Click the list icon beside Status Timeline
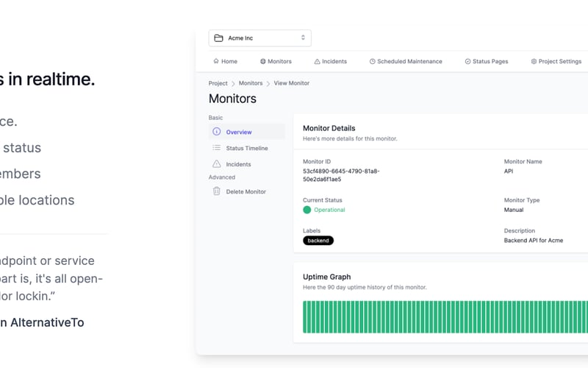 point(216,148)
